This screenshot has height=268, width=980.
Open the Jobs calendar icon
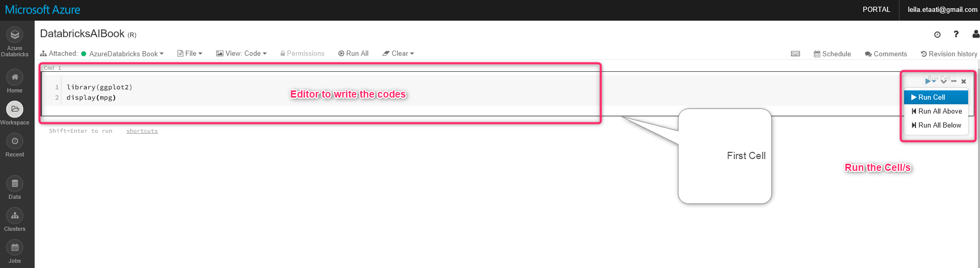click(14, 247)
